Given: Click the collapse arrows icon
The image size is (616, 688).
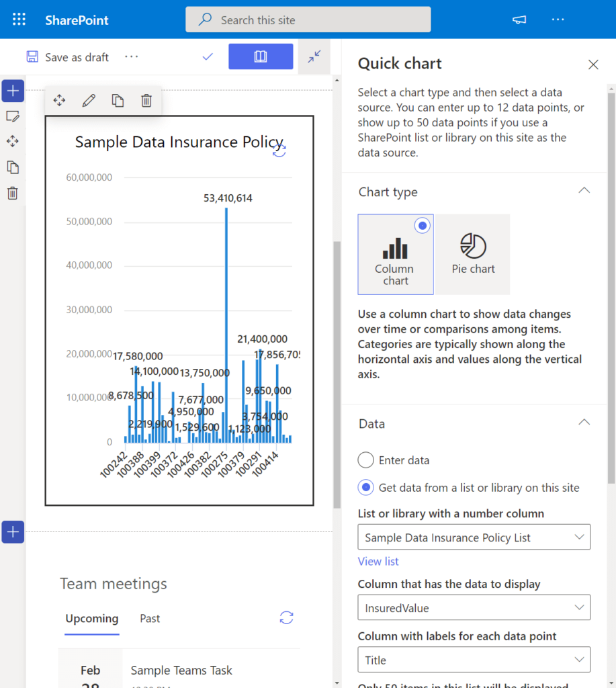Looking at the screenshot, I should (314, 56).
